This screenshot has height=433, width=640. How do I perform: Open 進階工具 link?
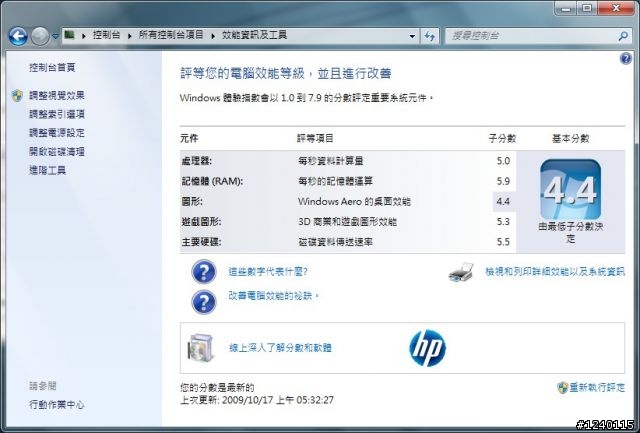click(47, 170)
